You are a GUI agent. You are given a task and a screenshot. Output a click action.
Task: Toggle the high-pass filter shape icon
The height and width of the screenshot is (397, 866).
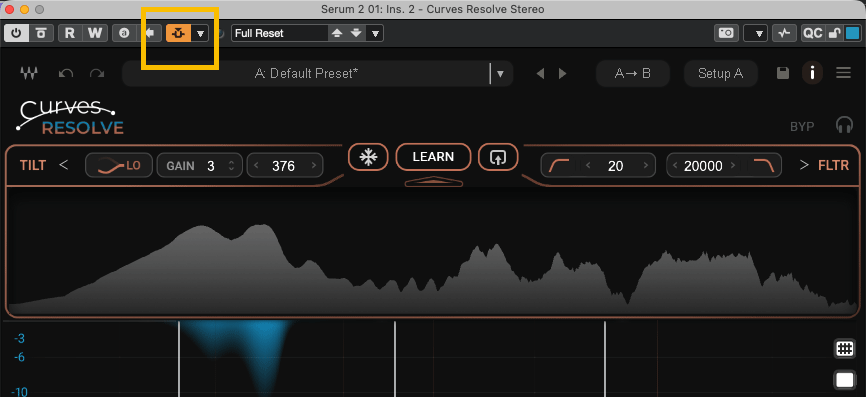[x=558, y=165]
